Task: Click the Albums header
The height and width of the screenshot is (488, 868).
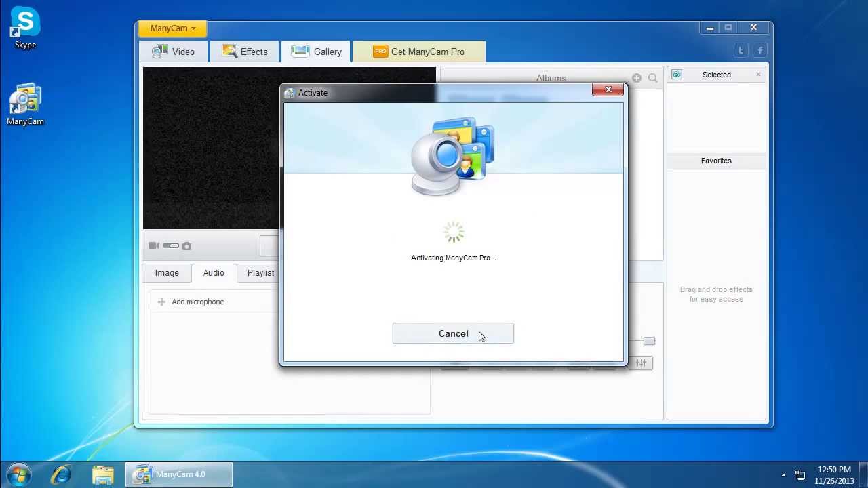Action: 551,78
